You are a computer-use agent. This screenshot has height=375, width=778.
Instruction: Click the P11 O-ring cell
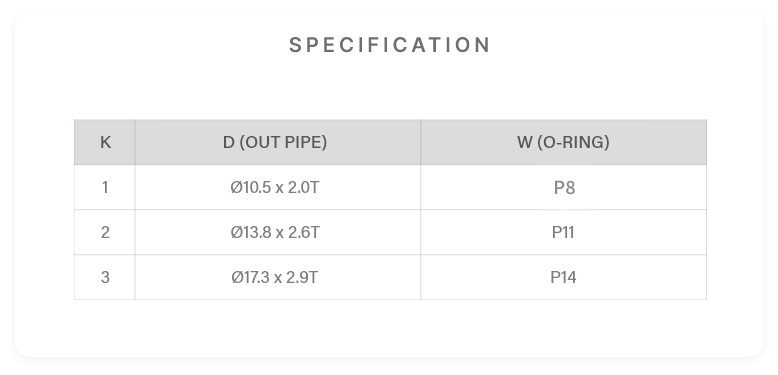tap(563, 232)
